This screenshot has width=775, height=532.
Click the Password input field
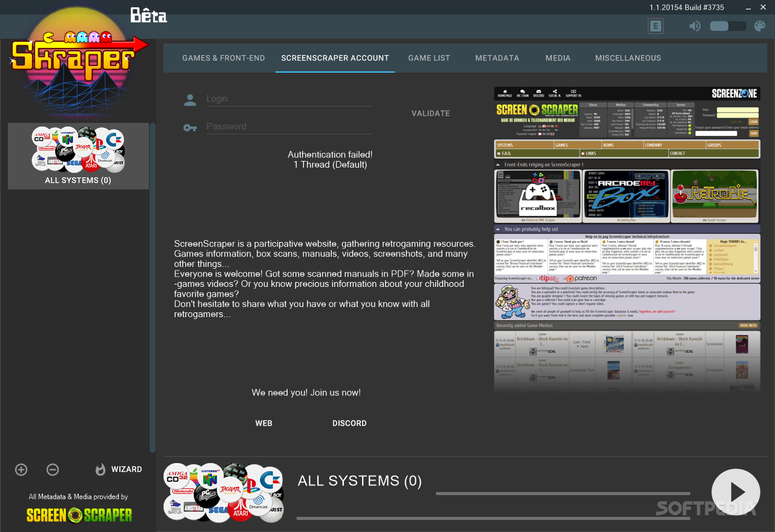click(288, 126)
